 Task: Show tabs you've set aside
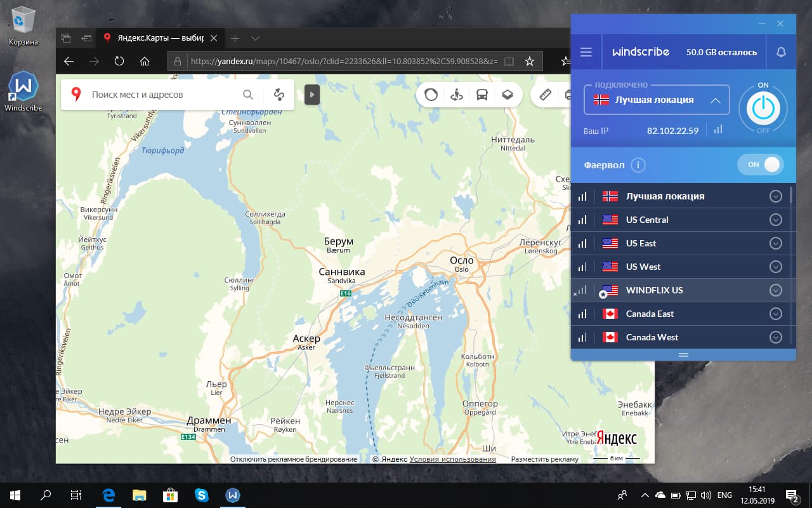point(66,38)
